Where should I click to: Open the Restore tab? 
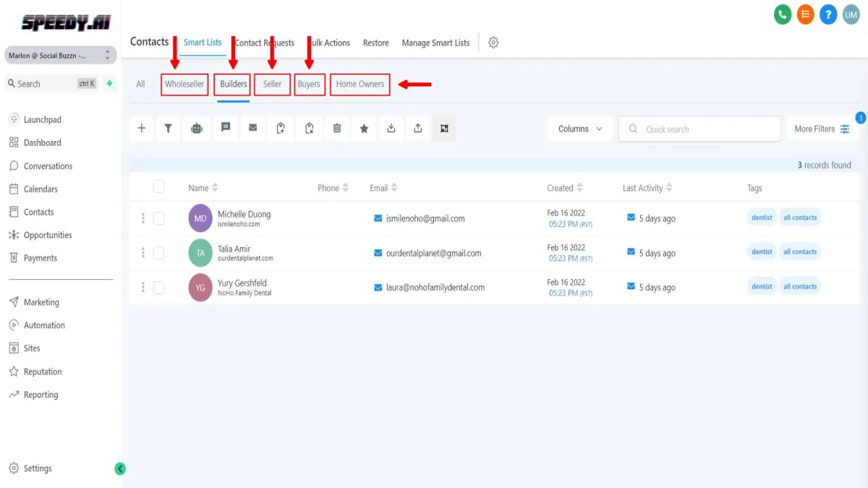376,43
